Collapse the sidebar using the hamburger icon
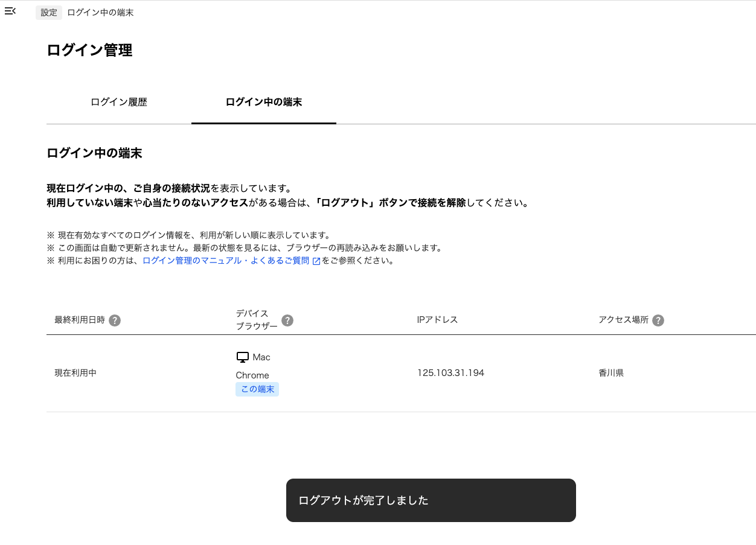 point(10,11)
